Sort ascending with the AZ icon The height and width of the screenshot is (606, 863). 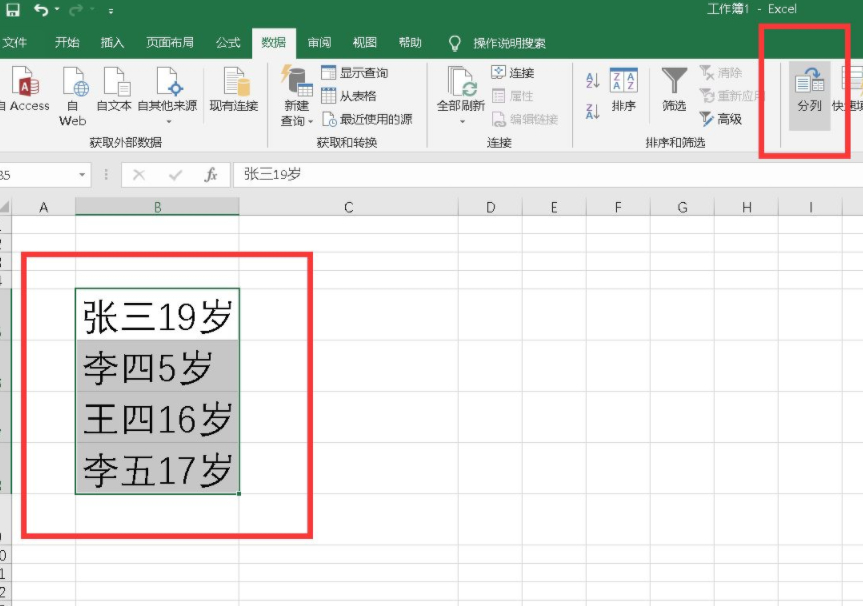coord(592,78)
